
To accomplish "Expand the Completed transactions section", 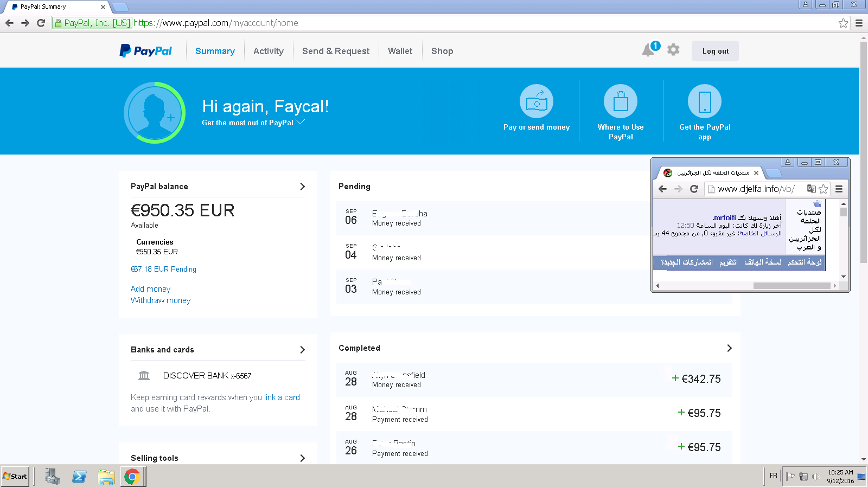I will click(729, 348).
